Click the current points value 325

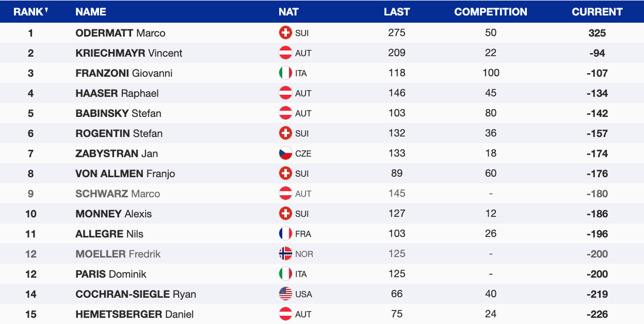597,33
